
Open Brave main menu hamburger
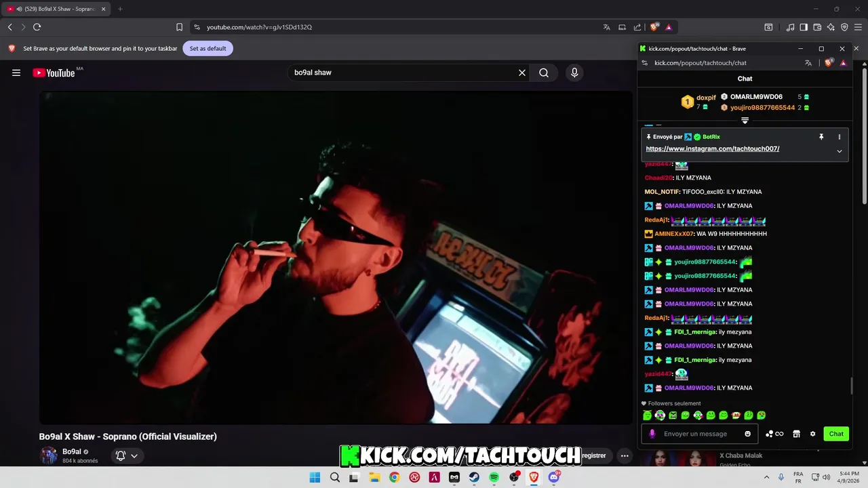click(858, 27)
